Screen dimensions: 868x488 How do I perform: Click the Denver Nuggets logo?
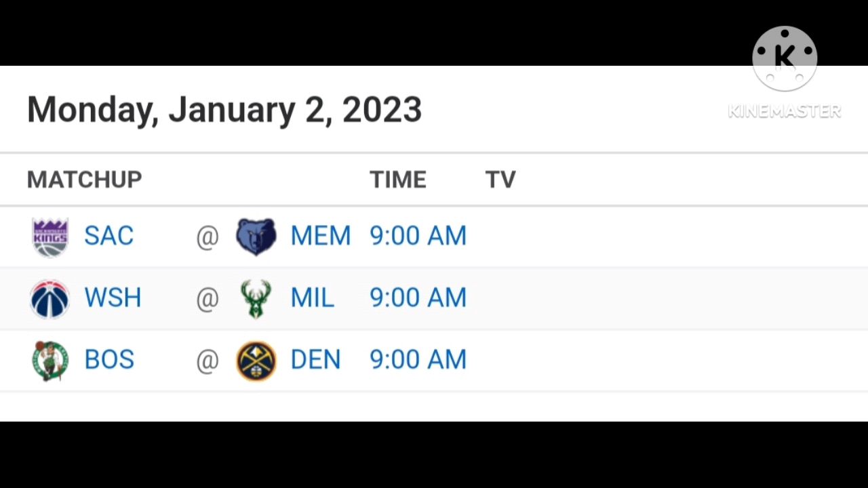[x=256, y=361]
